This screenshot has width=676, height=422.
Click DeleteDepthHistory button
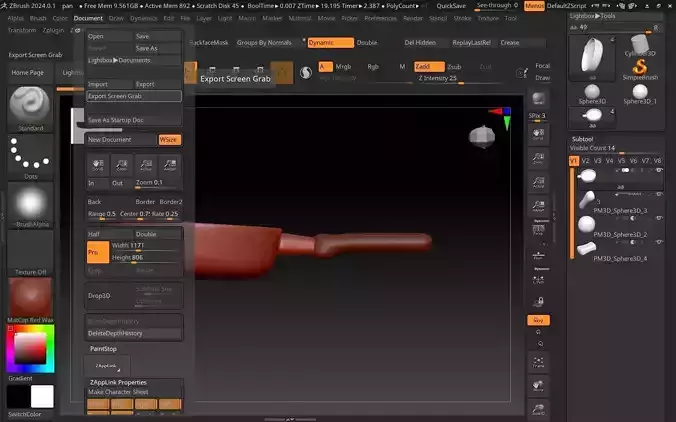pos(134,333)
